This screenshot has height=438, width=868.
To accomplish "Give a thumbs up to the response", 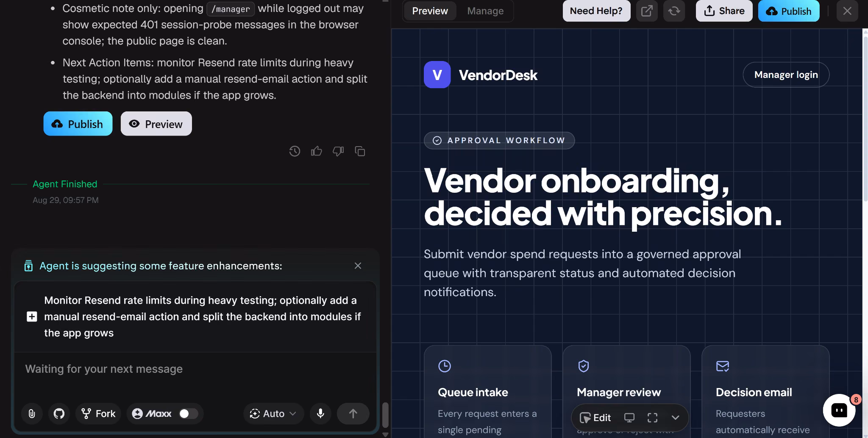I will pos(317,151).
